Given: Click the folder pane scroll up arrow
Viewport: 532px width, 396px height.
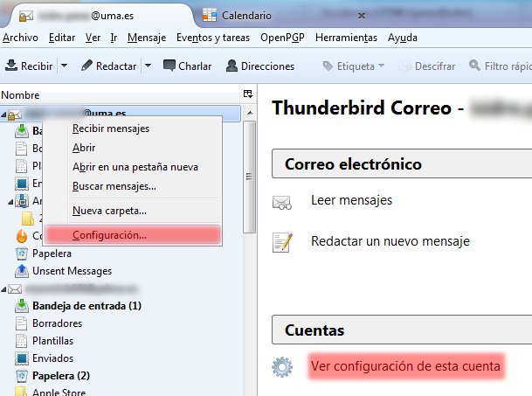Looking at the screenshot, I should (250, 113).
